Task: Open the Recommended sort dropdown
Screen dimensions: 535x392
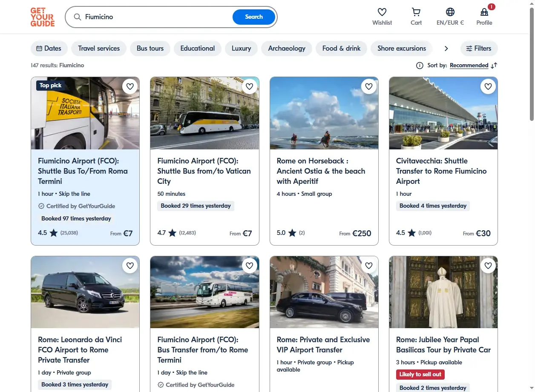Action: tap(469, 66)
